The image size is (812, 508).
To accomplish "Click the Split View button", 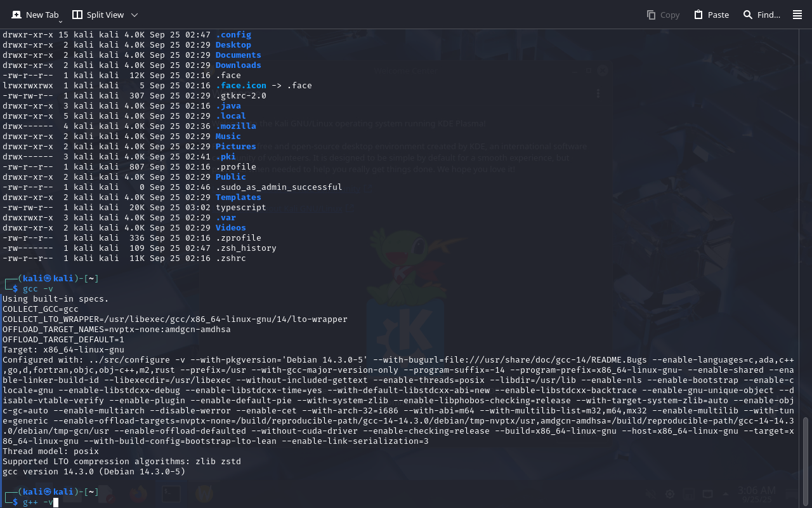I will pyautogui.click(x=98, y=15).
